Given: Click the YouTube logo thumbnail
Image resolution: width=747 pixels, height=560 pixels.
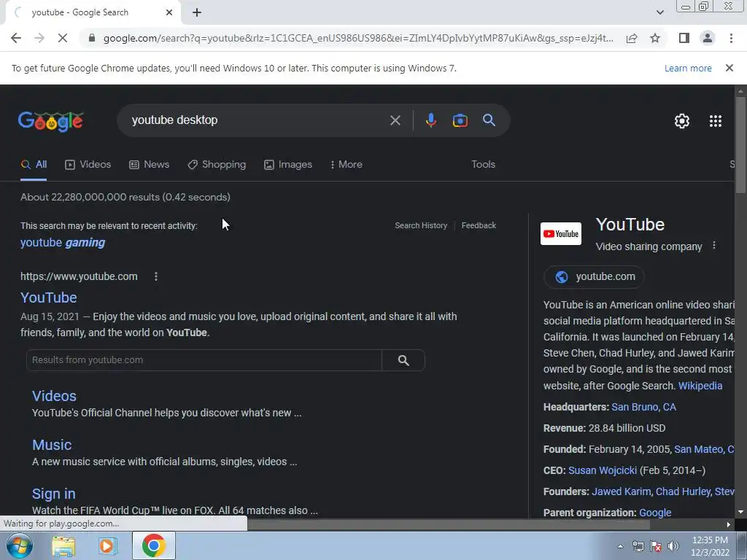Looking at the screenshot, I should tap(561, 234).
